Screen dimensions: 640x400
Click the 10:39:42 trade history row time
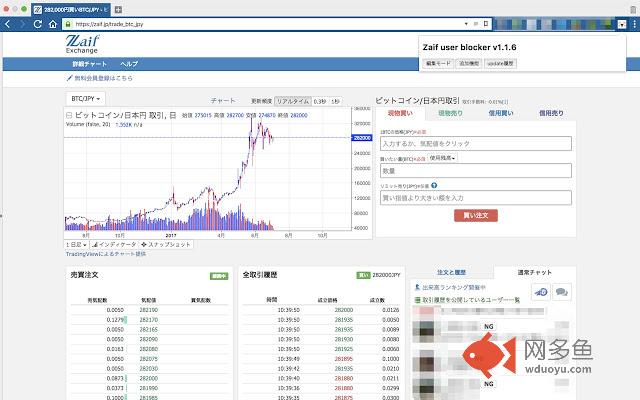tap(289, 369)
